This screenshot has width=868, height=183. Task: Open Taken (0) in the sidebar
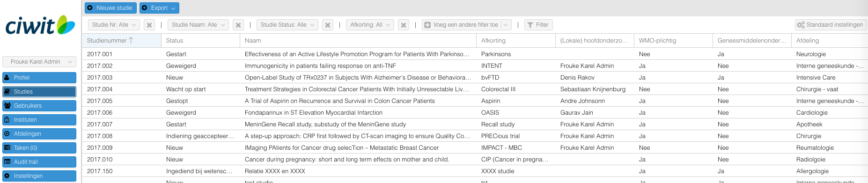pyautogui.click(x=39, y=148)
